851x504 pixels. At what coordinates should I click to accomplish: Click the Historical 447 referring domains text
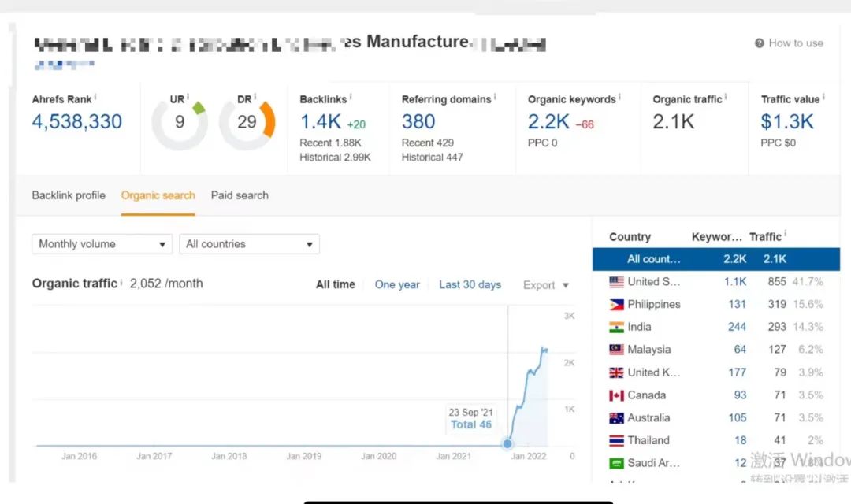click(x=433, y=157)
